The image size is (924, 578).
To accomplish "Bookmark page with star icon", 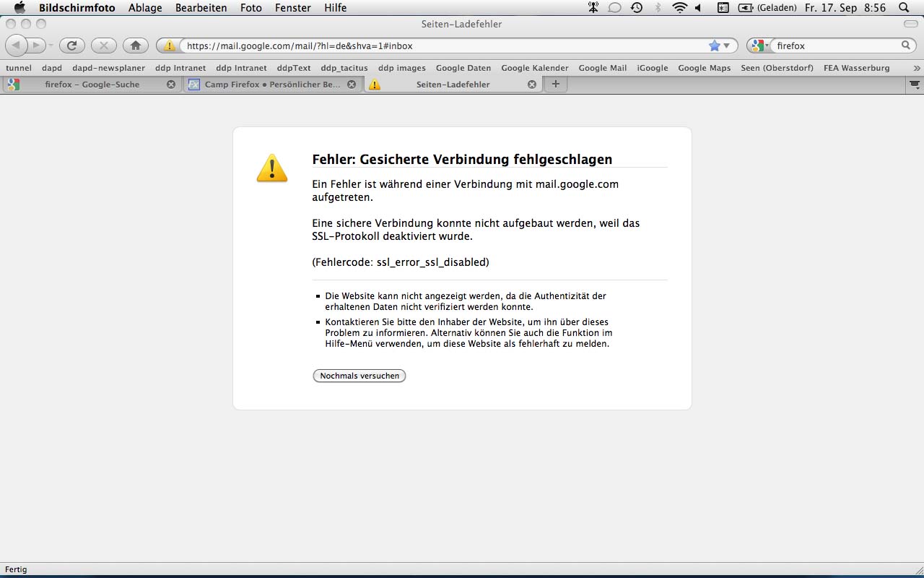I will point(714,46).
